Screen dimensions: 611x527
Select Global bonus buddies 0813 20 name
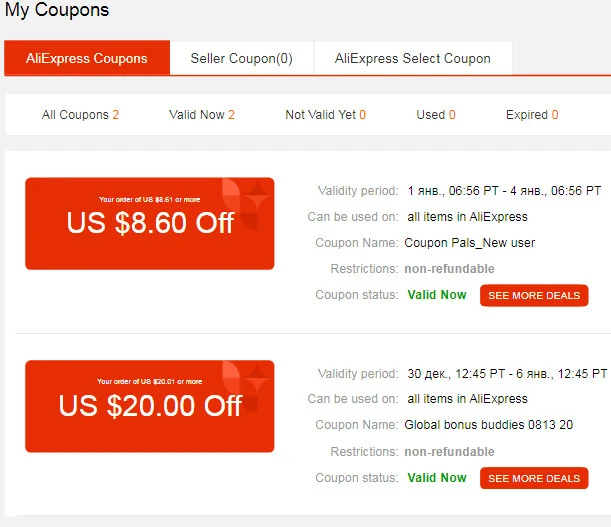(x=489, y=424)
